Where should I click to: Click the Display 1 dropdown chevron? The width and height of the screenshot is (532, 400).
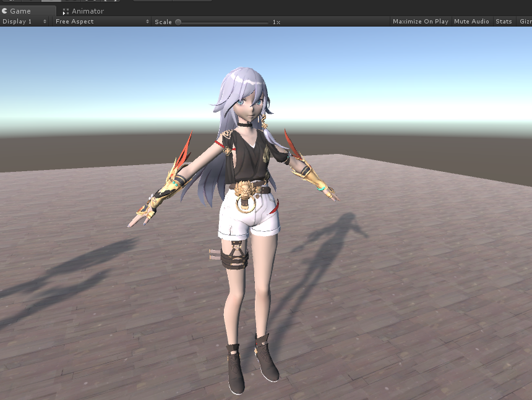pos(44,21)
